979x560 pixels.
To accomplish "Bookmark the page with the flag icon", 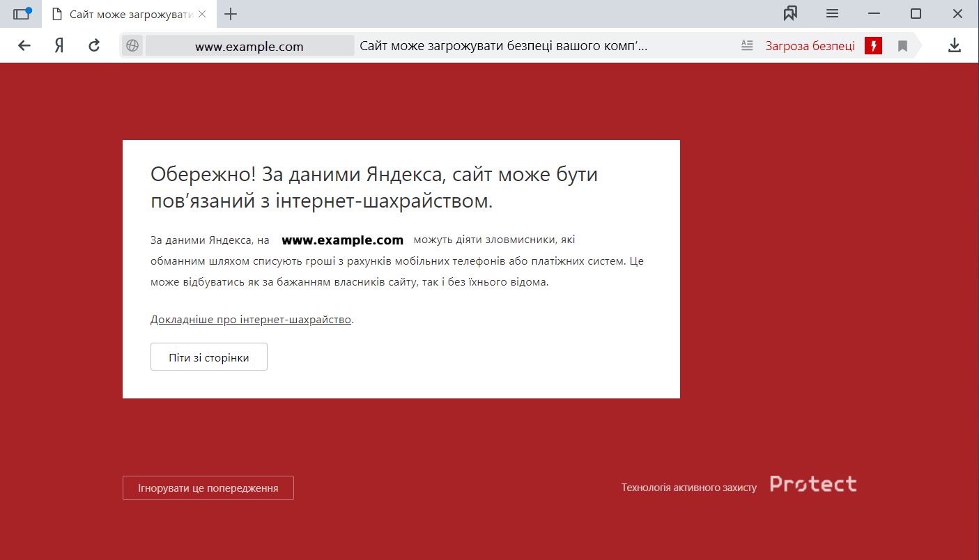I will [902, 46].
